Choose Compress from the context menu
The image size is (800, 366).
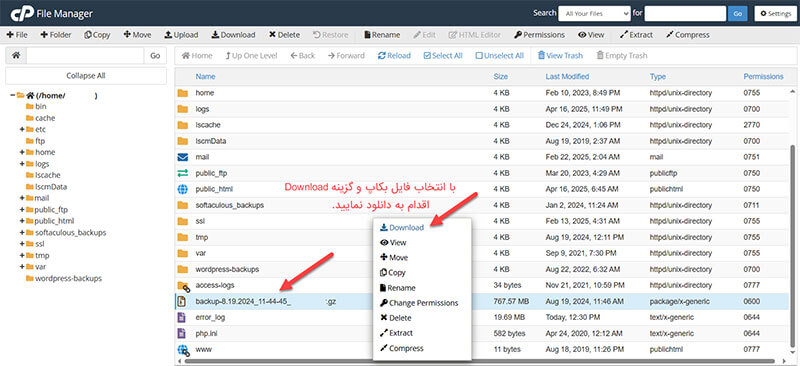click(402, 348)
